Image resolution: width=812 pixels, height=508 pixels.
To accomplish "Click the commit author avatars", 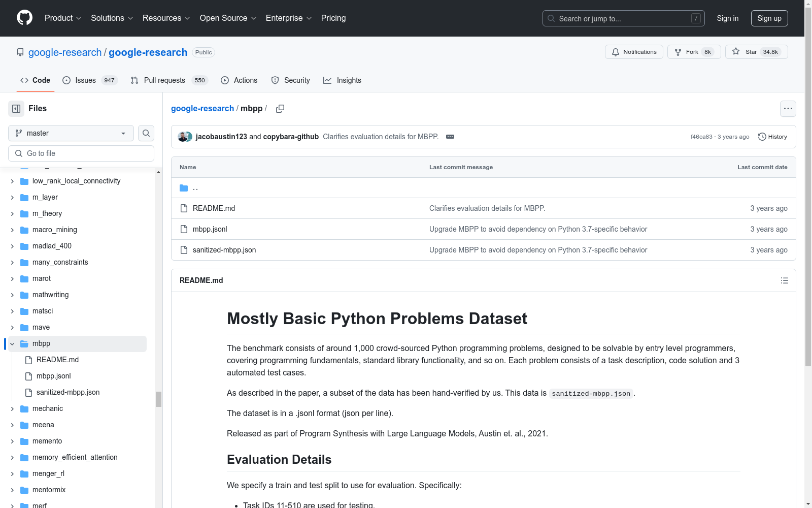I will click(185, 137).
